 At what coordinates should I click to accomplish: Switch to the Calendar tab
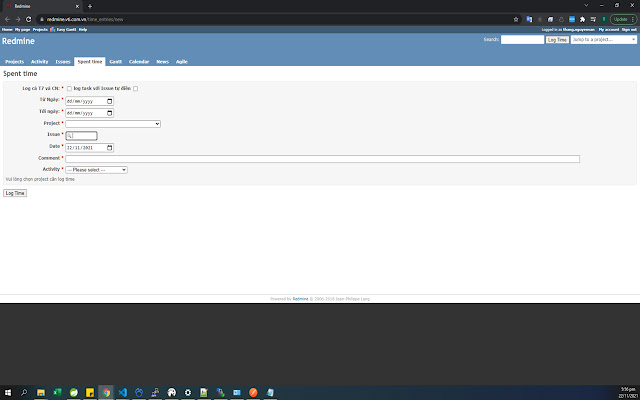pyautogui.click(x=139, y=62)
